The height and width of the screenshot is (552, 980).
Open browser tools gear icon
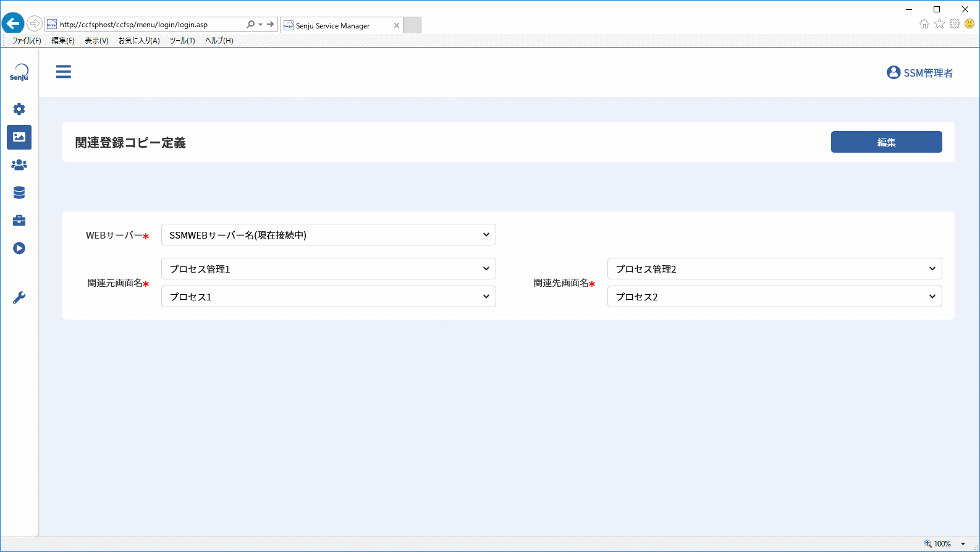[x=955, y=24]
